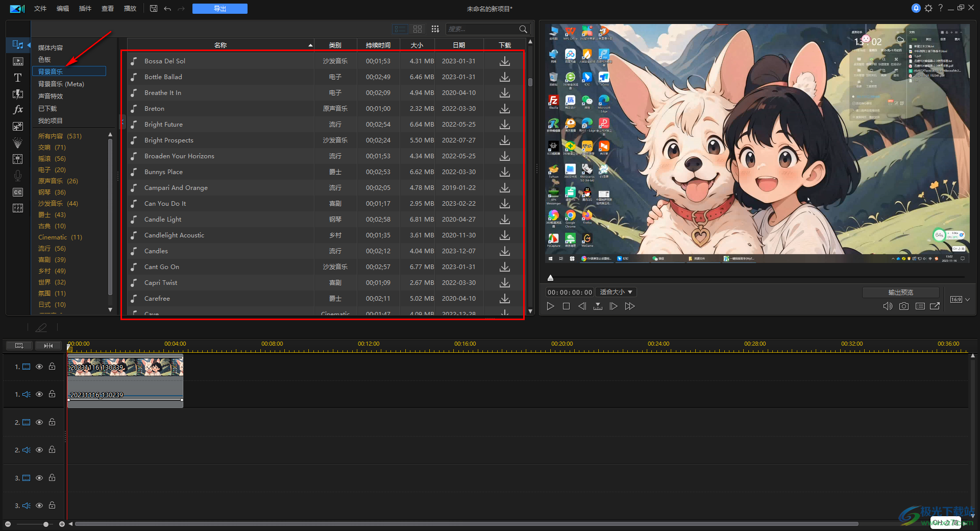This screenshot has width=980, height=531.
Task: Take a preview snapshot camera icon
Action: point(904,306)
